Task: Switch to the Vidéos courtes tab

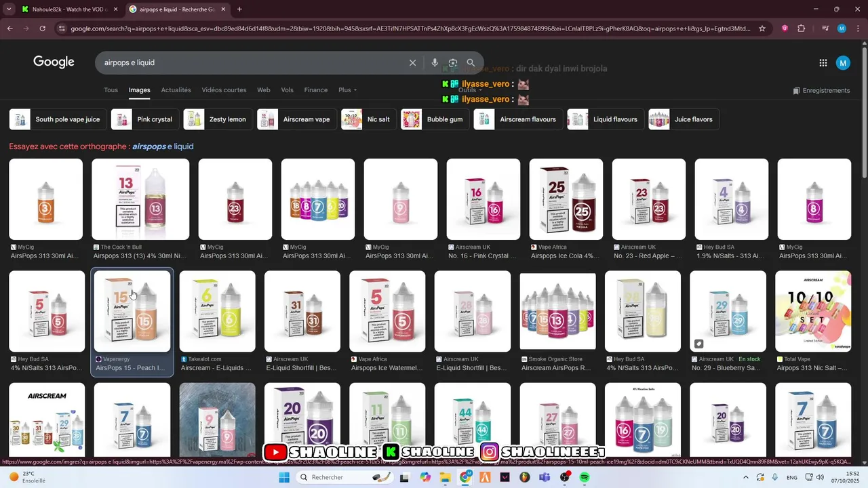Action: (224, 90)
